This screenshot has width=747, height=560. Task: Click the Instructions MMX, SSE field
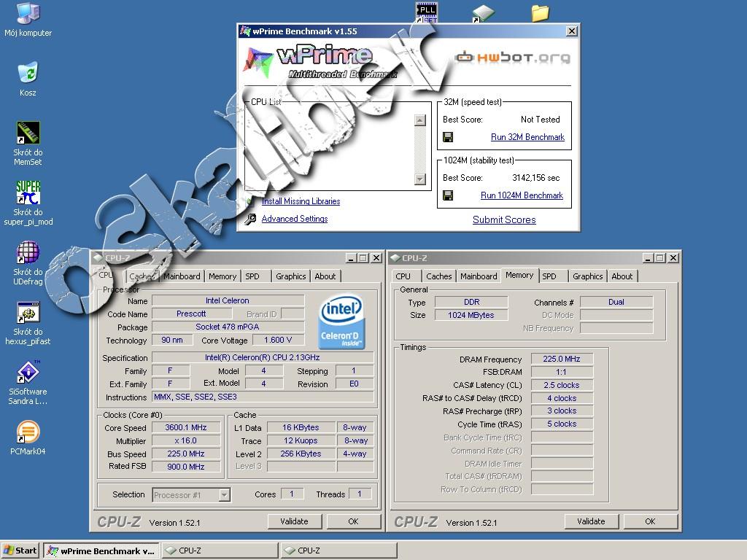coord(263,397)
